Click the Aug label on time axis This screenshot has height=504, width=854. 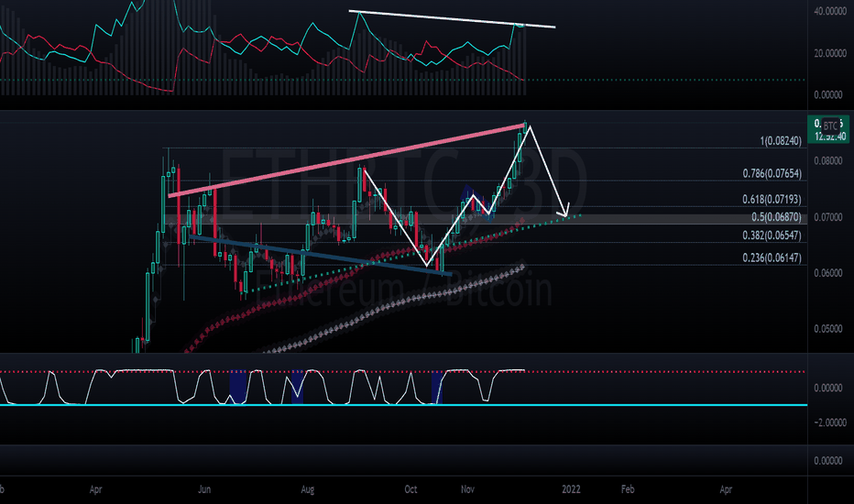pos(307,489)
